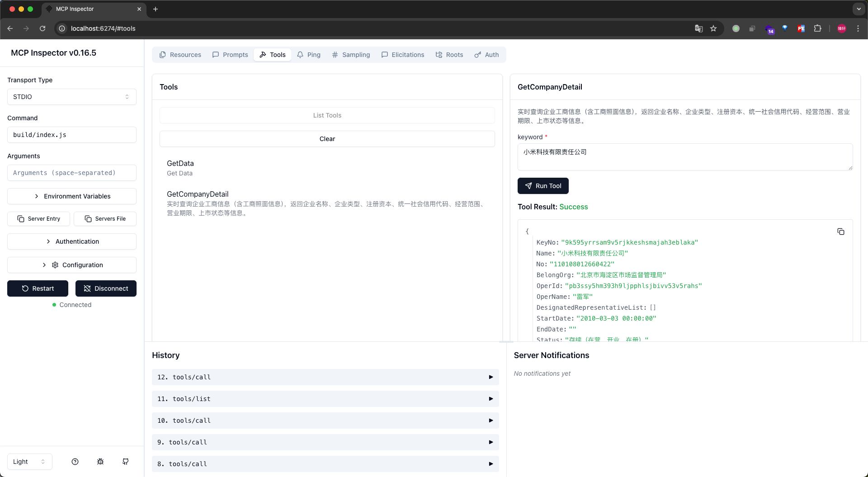Open the Sampling panel
868x477 pixels.
[350, 55]
